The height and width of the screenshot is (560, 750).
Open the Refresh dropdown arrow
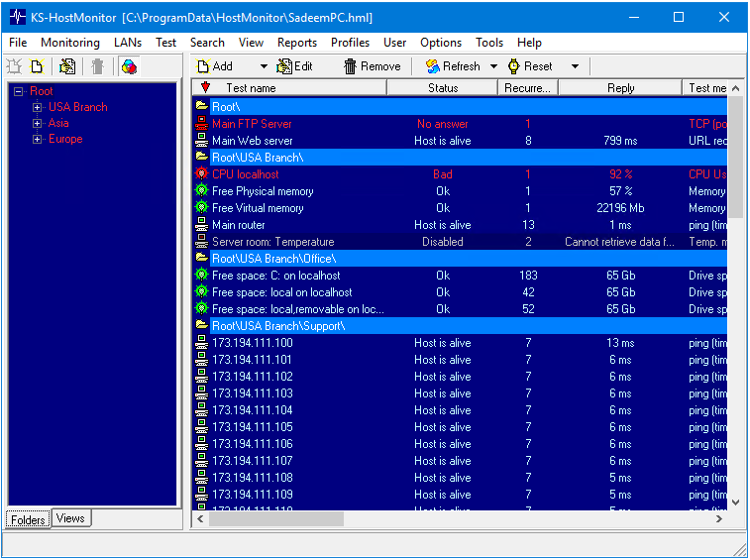(491, 66)
